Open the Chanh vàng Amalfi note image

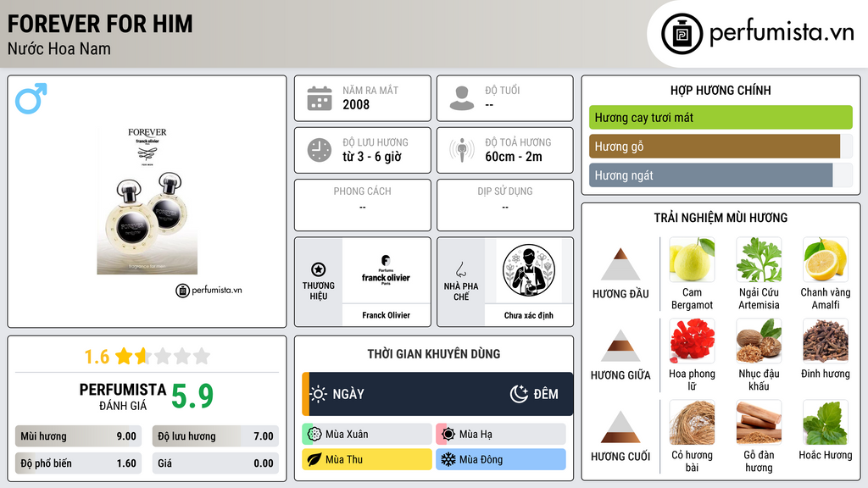826,259
